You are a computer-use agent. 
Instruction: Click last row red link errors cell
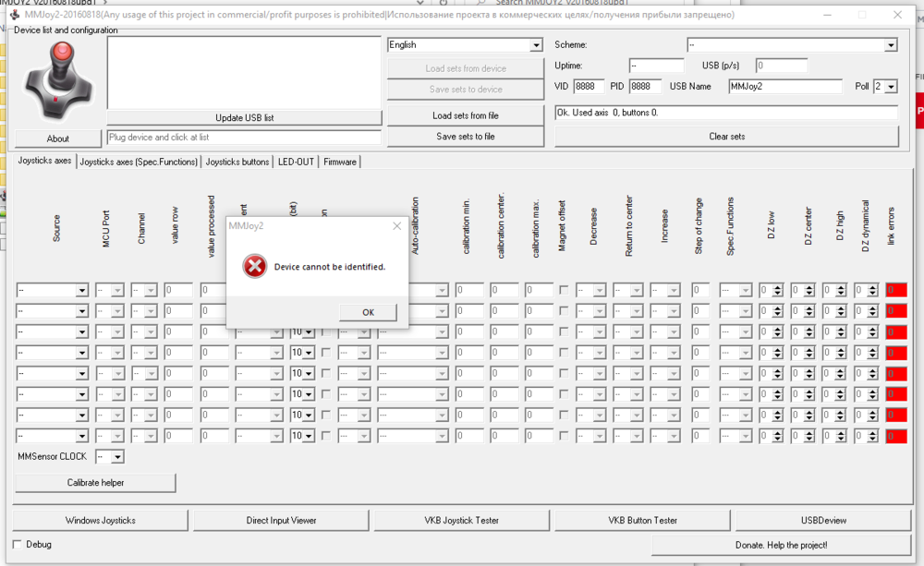(896, 436)
